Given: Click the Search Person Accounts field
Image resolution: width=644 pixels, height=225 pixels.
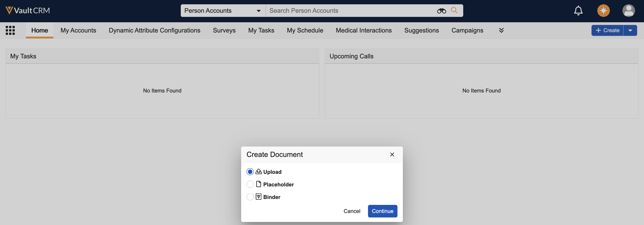Looking at the screenshot, I should [x=350, y=10].
